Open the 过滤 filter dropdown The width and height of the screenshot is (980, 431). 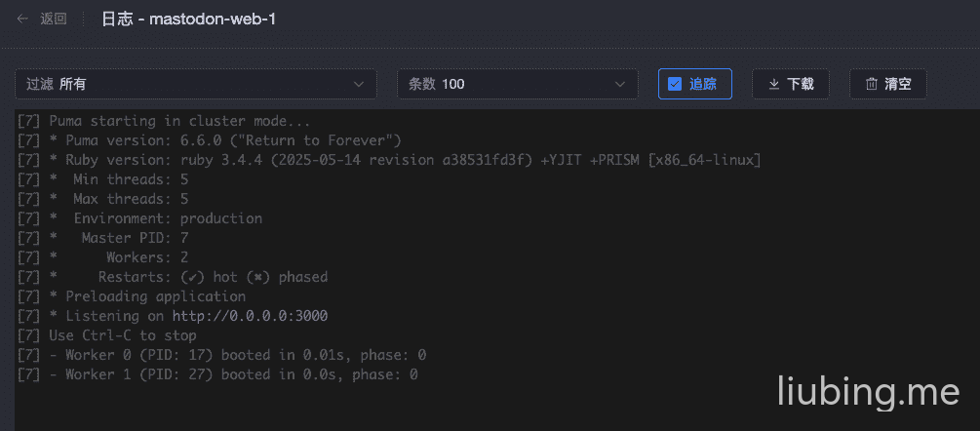pyautogui.click(x=195, y=84)
